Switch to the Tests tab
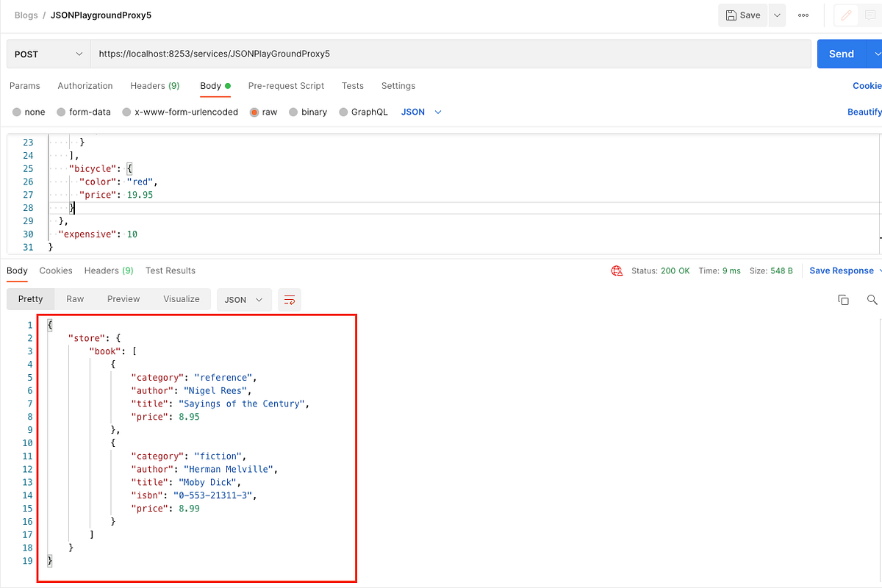 click(352, 86)
